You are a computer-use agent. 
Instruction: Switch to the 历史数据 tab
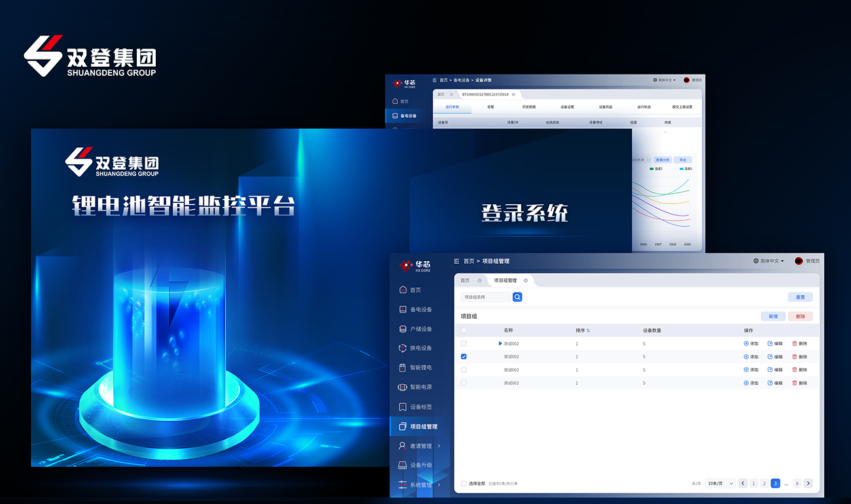point(529,107)
